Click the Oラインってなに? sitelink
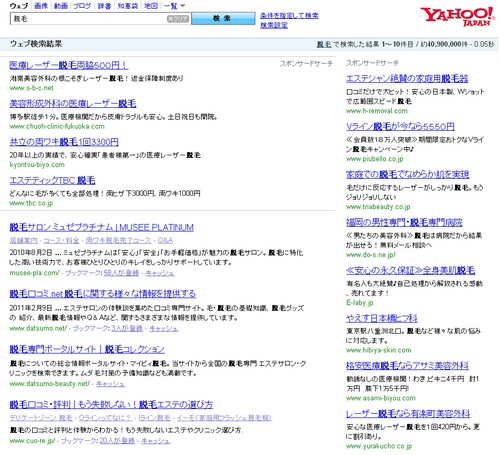 105,418
